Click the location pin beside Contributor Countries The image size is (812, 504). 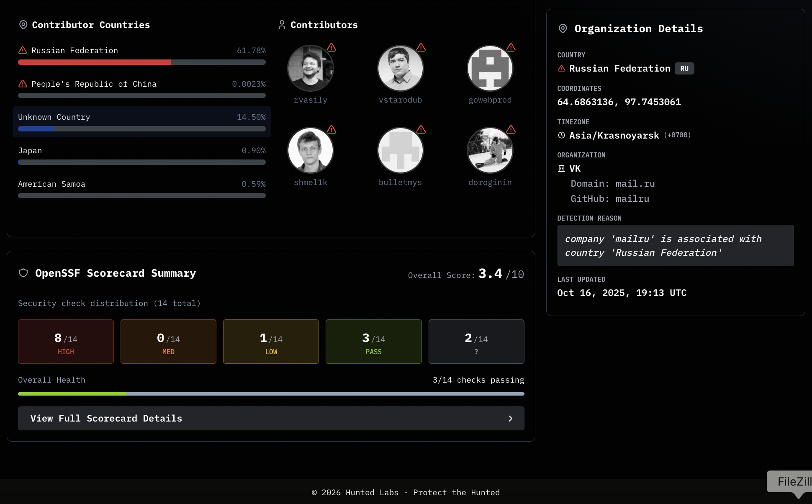click(23, 25)
